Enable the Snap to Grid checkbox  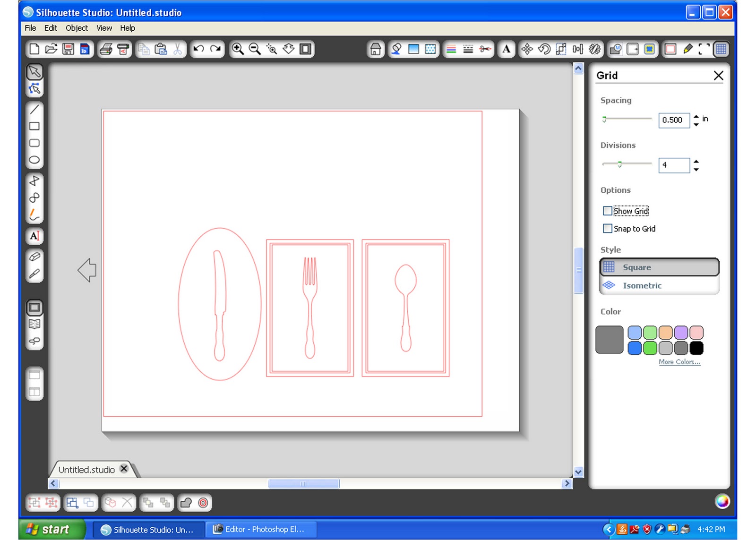tap(608, 228)
